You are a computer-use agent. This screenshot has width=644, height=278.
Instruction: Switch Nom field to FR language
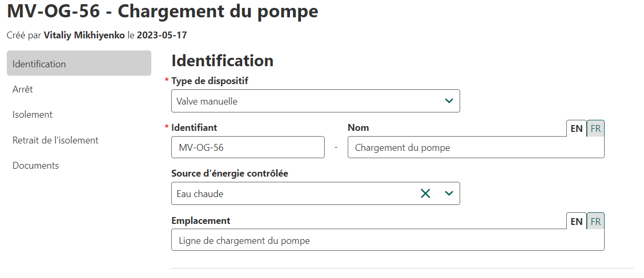pyautogui.click(x=596, y=129)
